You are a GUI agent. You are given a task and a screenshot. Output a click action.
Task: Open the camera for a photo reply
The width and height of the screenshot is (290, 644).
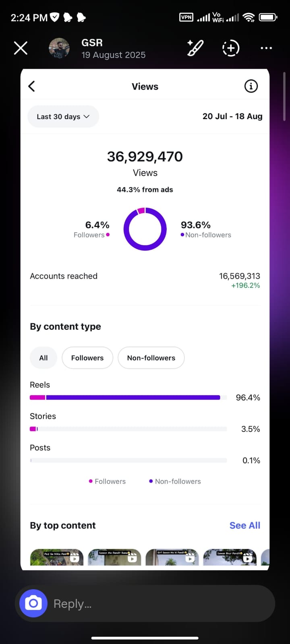click(x=33, y=603)
